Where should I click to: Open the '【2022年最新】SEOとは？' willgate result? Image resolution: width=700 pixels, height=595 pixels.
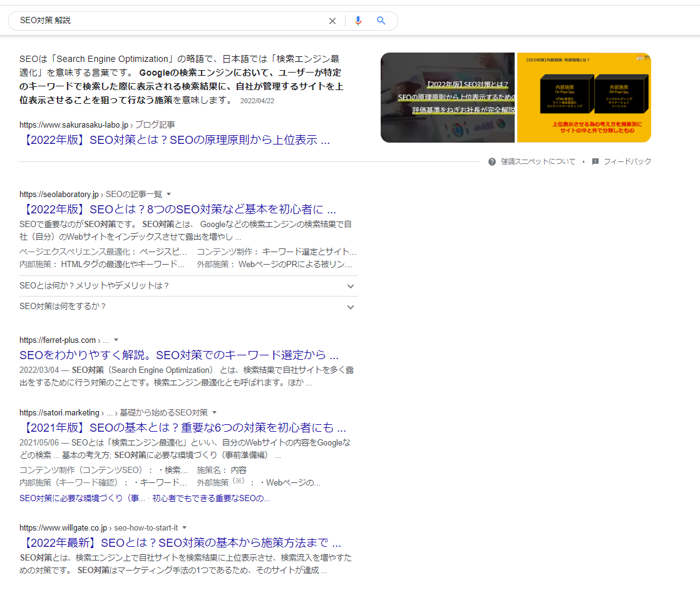point(180,542)
